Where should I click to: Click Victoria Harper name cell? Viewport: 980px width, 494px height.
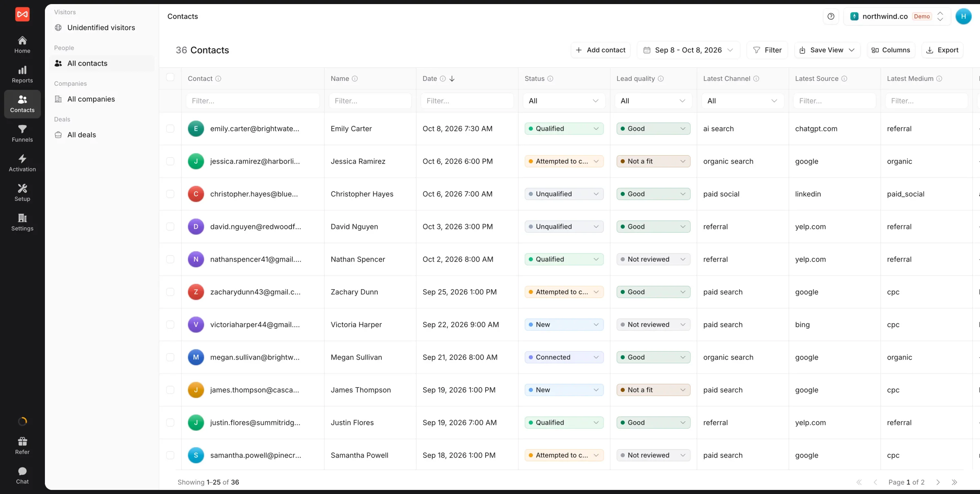370,325
